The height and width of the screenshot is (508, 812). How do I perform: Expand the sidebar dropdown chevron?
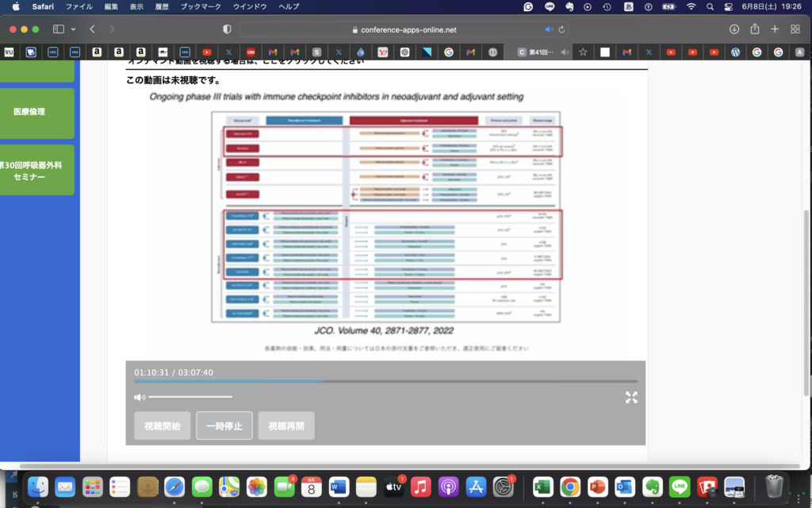click(73, 29)
